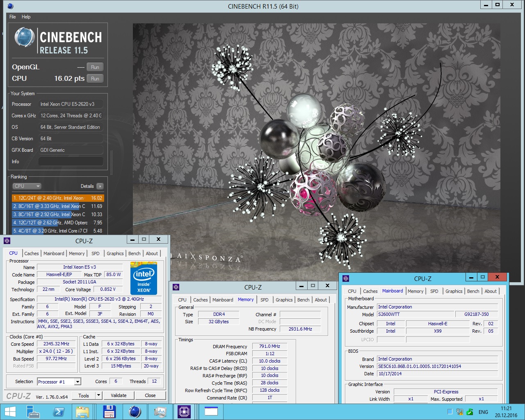
Task: Click the Validate button in CPU-Z
Action: click(x=119, y=395)
